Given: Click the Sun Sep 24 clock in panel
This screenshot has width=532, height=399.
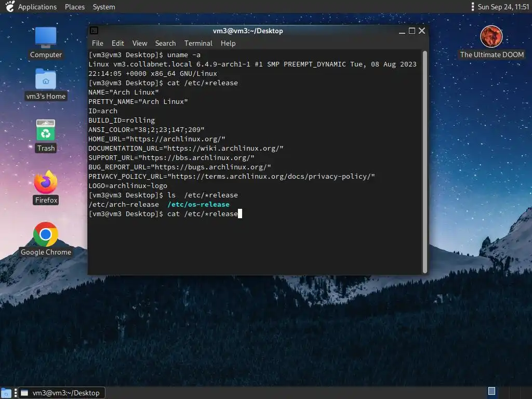Looking at the screenshot, I should pos(503,7).
